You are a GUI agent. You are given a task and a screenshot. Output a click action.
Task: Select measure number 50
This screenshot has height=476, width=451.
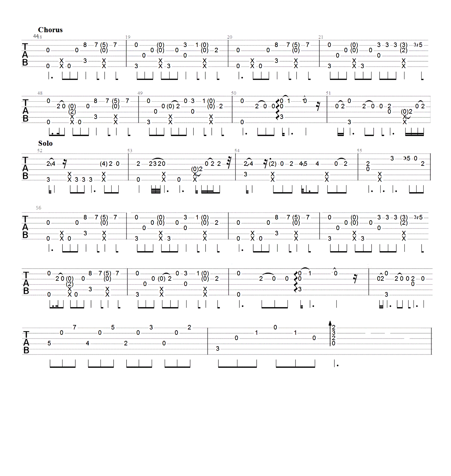[234, 93]
